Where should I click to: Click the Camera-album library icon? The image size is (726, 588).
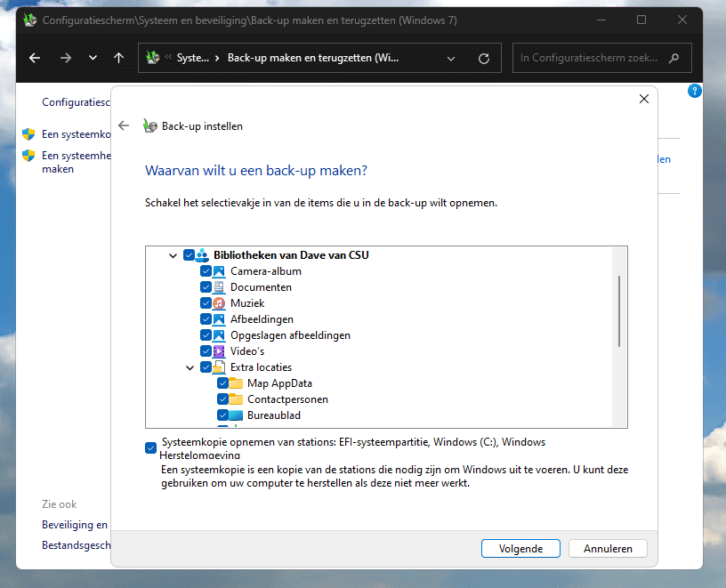[x=219, y=271]
